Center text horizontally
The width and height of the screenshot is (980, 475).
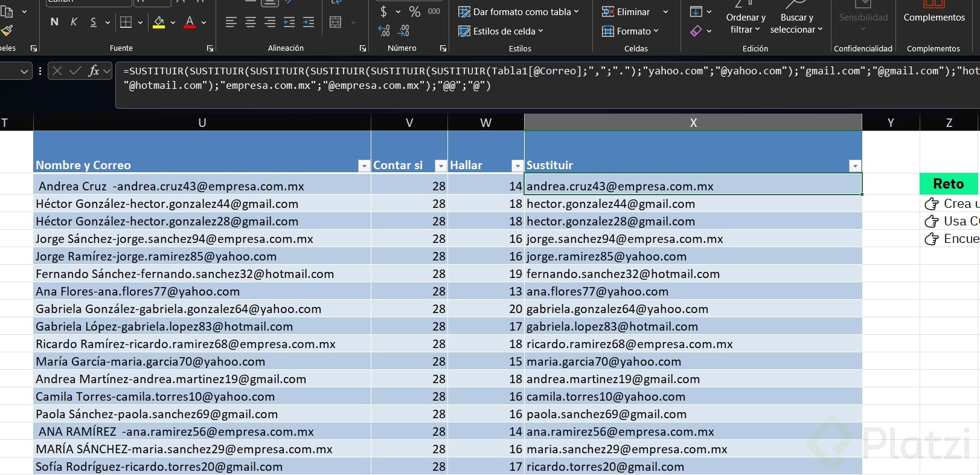tap(250, 22)
